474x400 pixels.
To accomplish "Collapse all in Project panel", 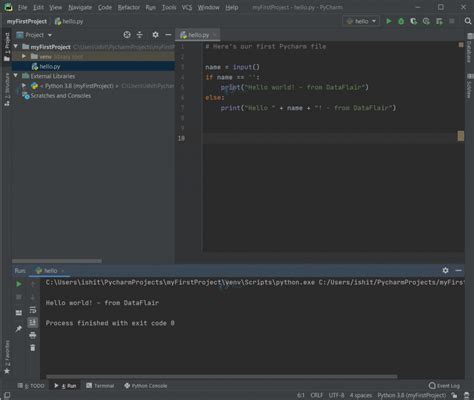I will (140, 35).
